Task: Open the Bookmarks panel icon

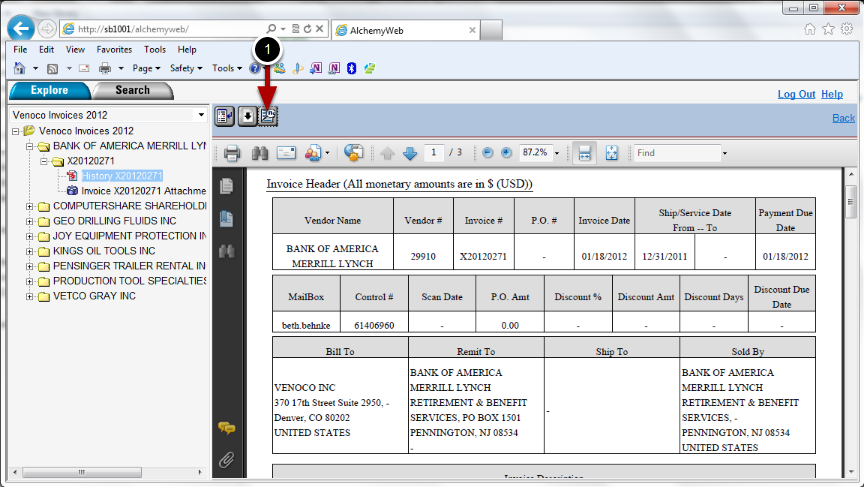Action: [226, 219]
